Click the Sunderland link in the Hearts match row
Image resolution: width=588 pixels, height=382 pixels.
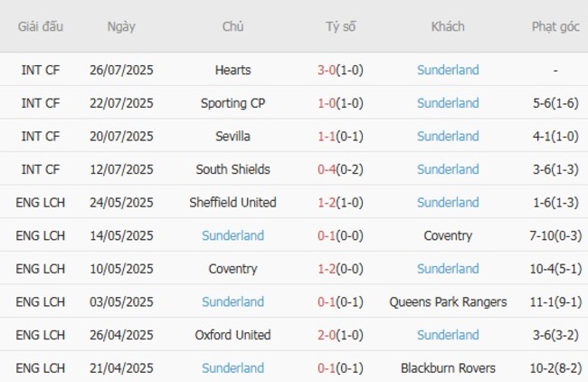448,70
